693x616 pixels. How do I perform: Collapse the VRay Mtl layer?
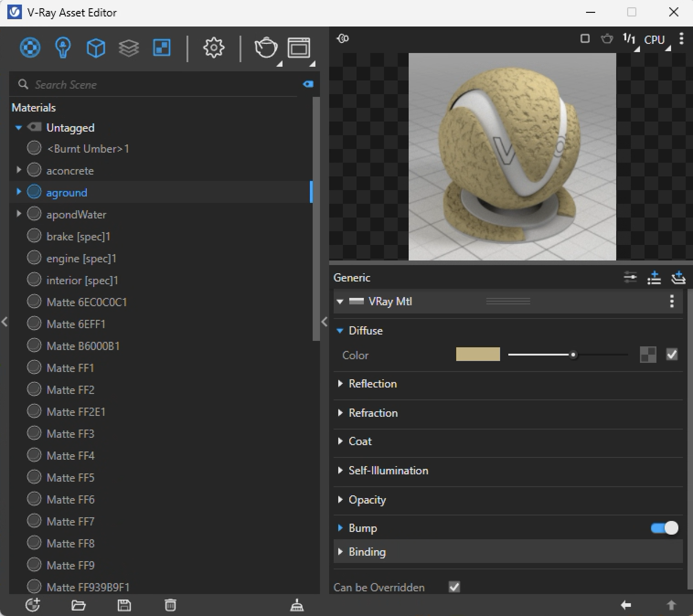[x=340, y=302]
